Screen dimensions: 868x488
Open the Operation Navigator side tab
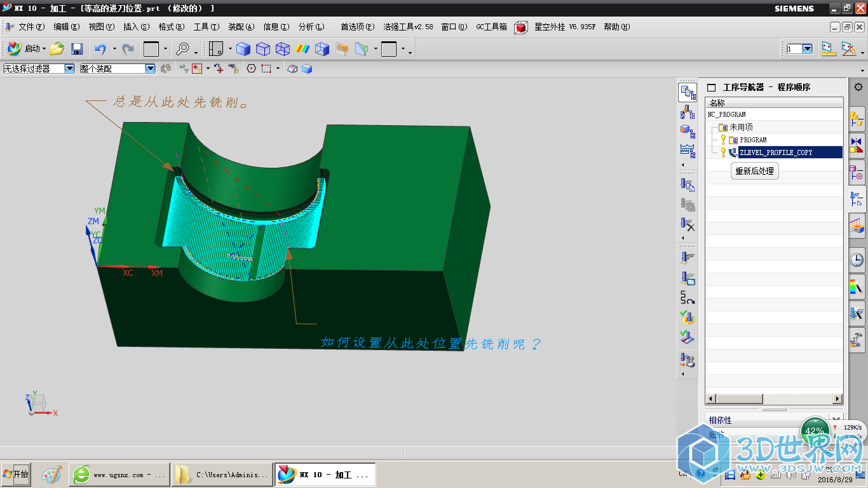857,199
